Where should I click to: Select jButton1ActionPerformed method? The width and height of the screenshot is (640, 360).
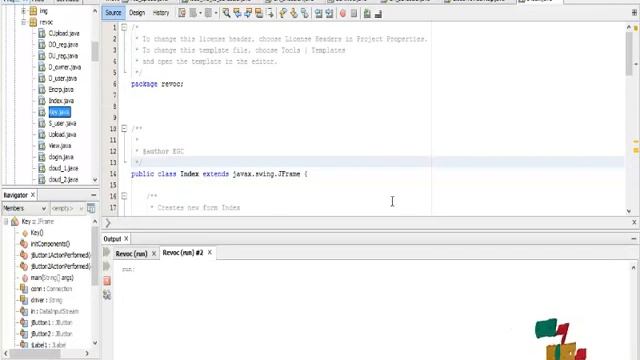point(60,255)
